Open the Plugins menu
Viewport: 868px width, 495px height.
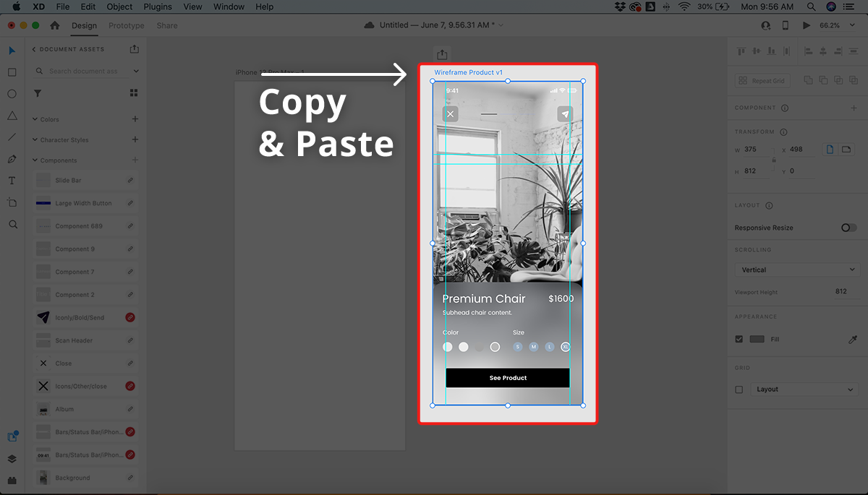(159, 7)
